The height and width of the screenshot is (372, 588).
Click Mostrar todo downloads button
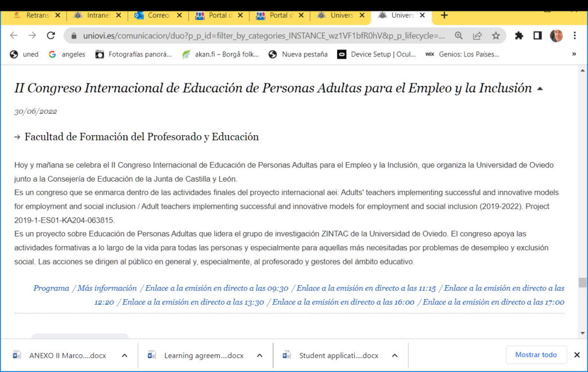click(x=536, y=355)
